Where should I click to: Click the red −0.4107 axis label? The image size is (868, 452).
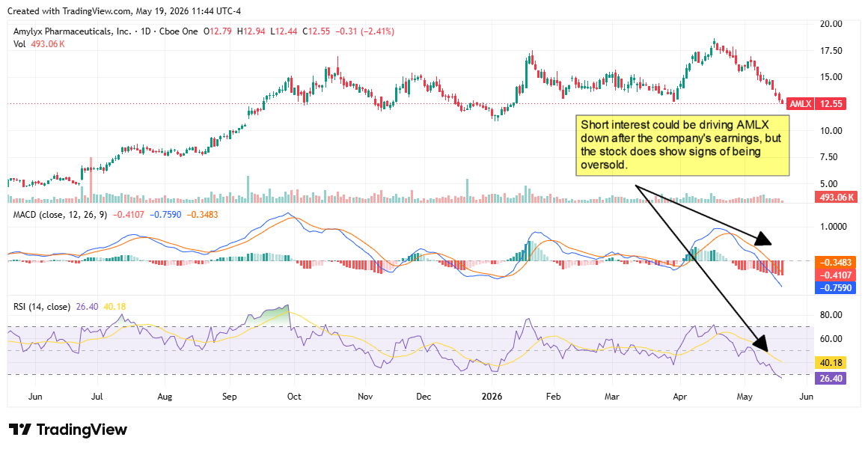pos(836,275)
